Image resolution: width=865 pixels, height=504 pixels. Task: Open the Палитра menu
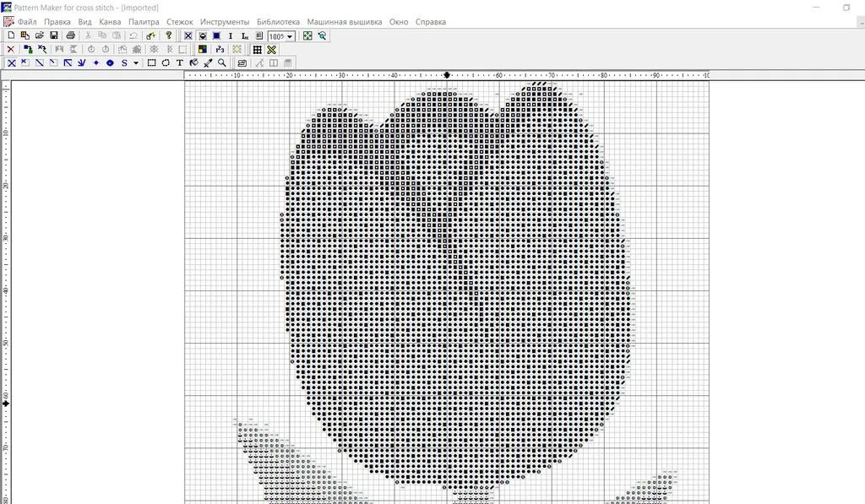(x=144, y=22)
